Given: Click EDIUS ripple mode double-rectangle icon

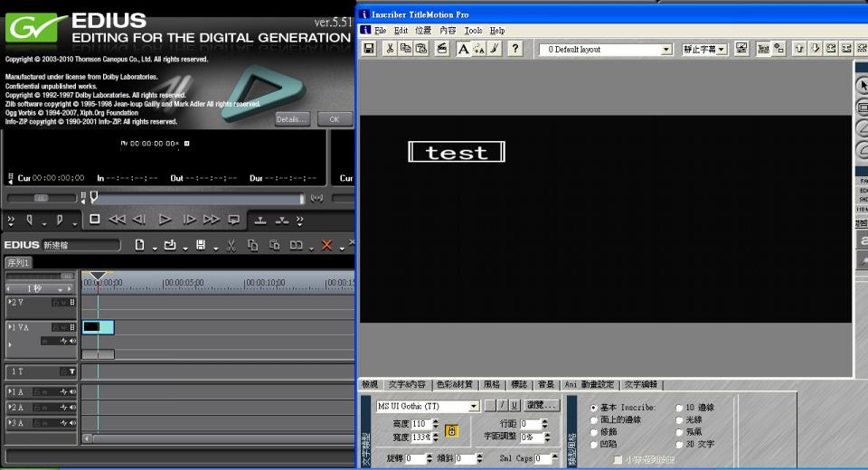Looking at the screenshot, I should (297, 245).
